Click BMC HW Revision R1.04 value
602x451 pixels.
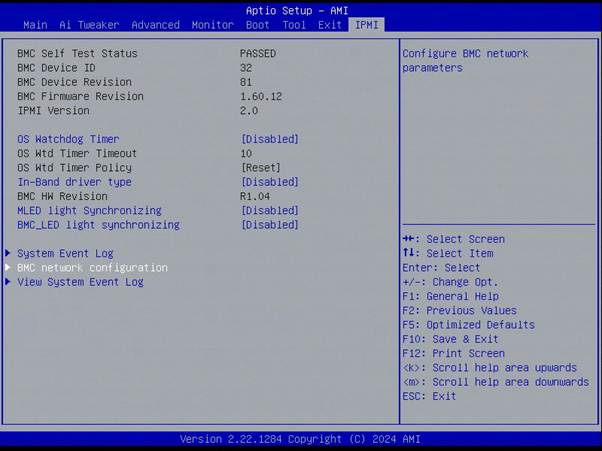click(x=255, y=197)
